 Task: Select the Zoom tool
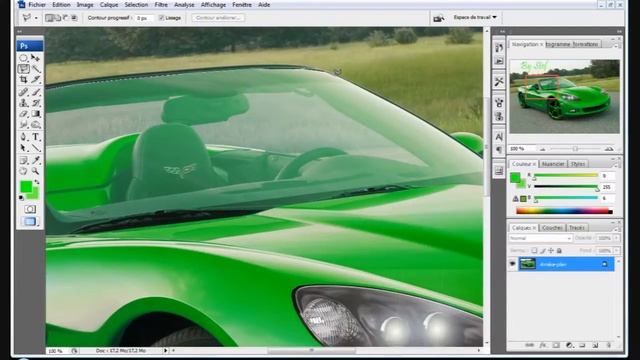(36, 171)
